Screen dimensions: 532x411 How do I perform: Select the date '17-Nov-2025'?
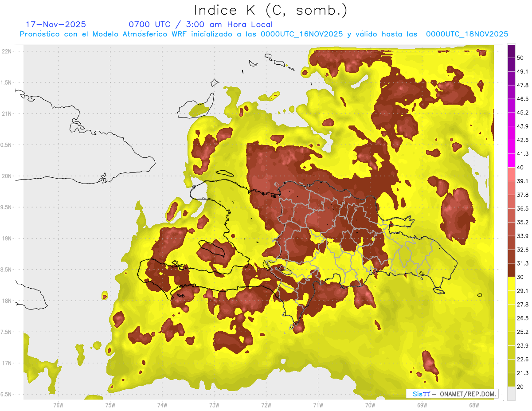56,24
